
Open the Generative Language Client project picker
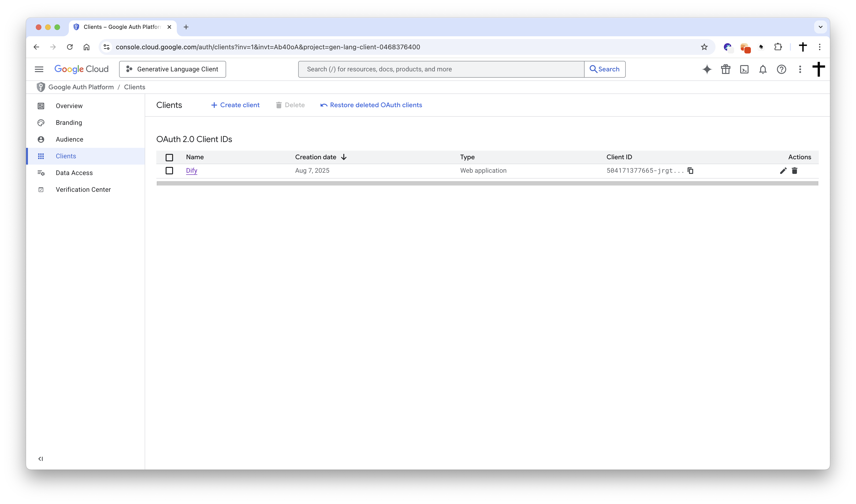click(x=173, y=69)
